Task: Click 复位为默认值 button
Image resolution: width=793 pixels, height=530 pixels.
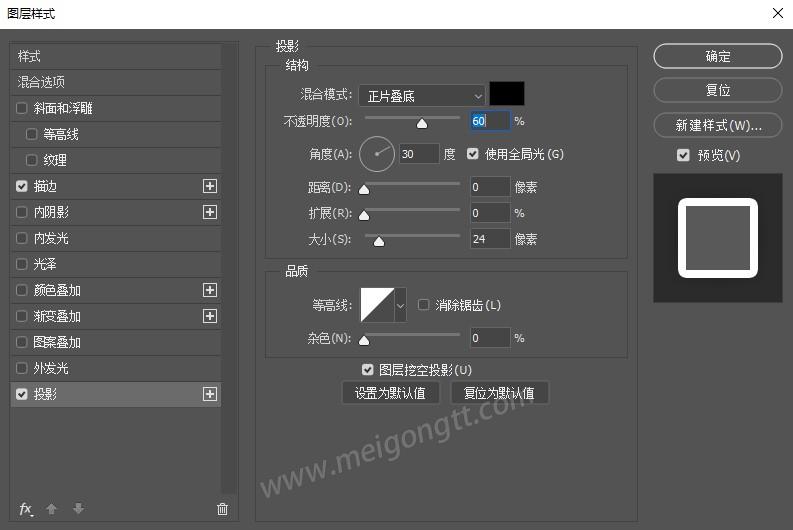Action: [499, 393]
